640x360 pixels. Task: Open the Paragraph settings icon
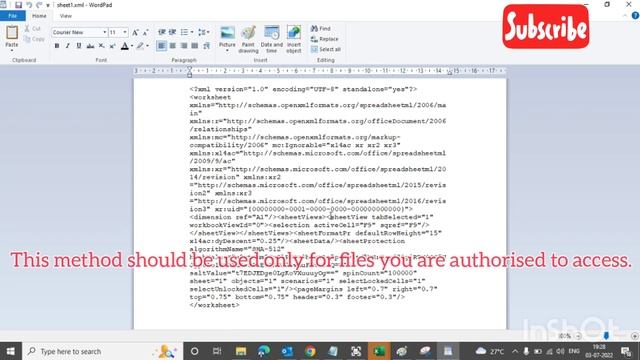pos(207,46)
